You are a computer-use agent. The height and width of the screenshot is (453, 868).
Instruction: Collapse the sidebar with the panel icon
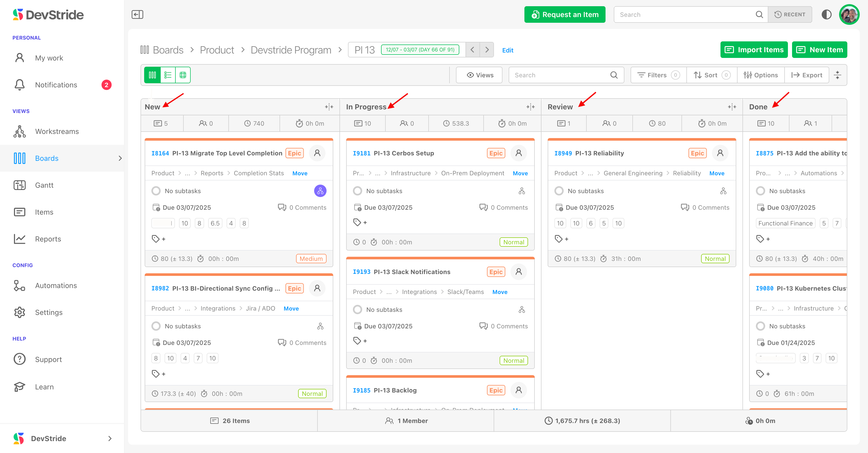point(137,14)
